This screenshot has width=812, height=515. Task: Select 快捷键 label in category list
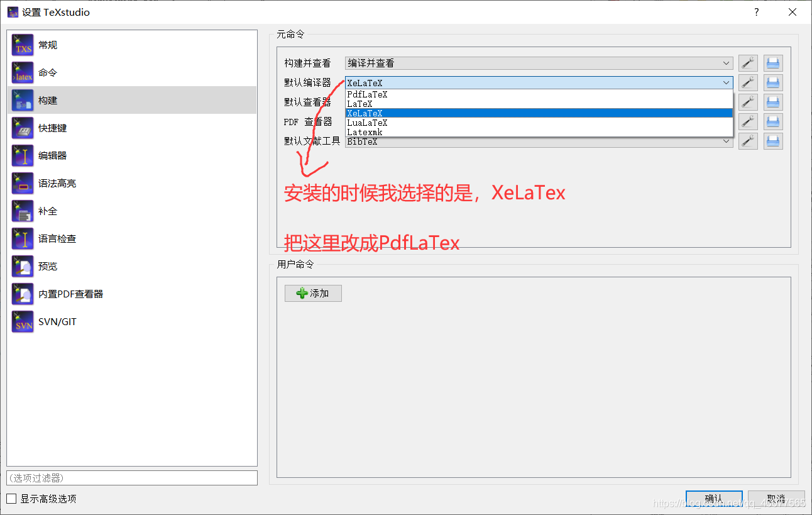click(53, 128)
